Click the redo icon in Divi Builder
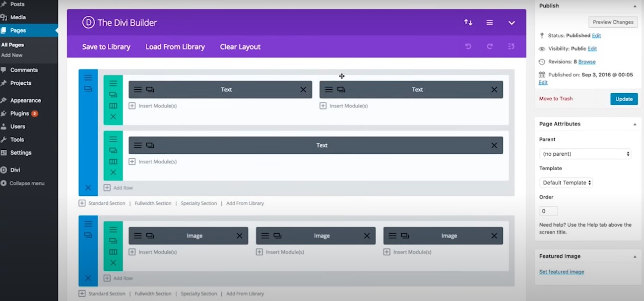 (x=490, y=47)
